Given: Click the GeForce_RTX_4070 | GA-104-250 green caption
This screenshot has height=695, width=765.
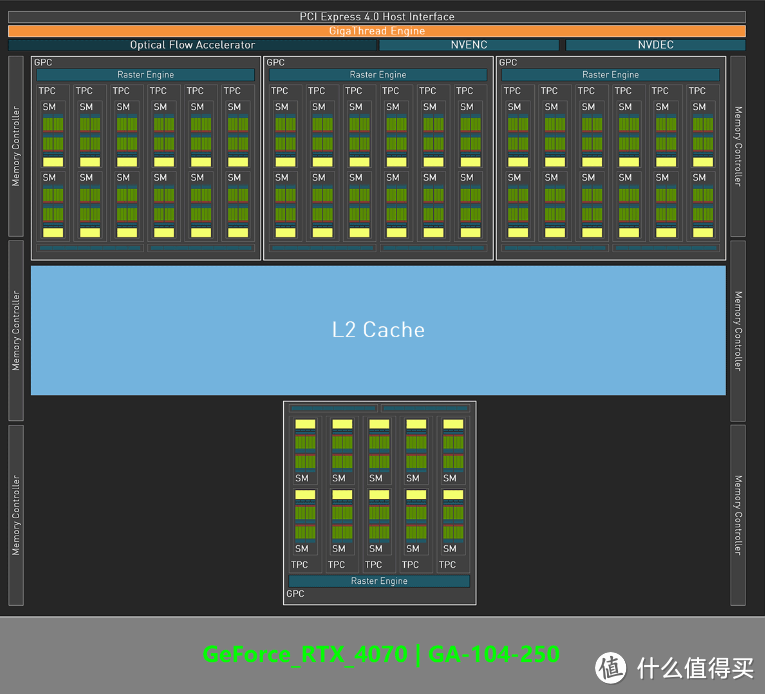Looking at the screenshot, I should [381, 654].
